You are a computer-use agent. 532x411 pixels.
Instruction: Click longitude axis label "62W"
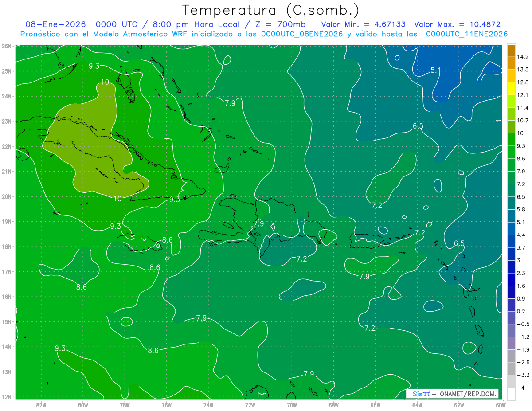point(459,405)
